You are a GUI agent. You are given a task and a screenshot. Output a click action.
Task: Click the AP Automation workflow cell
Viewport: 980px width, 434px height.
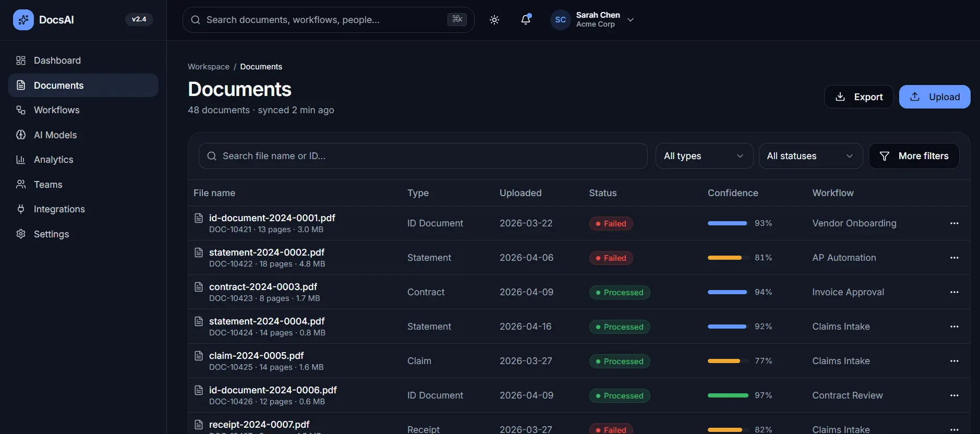tap(844, 258)
